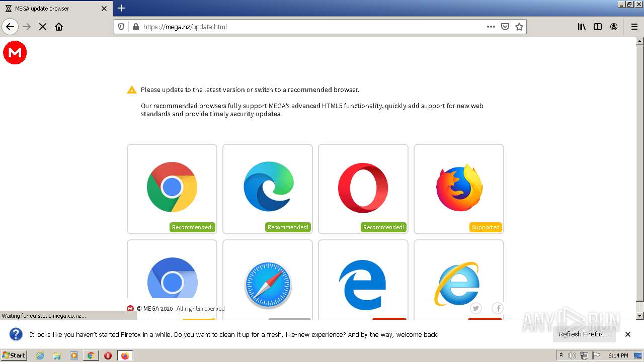Click the vertical scrollbar thumb
Image resolution: width=644 pixels, height=362 pixels.
(640, 173)
